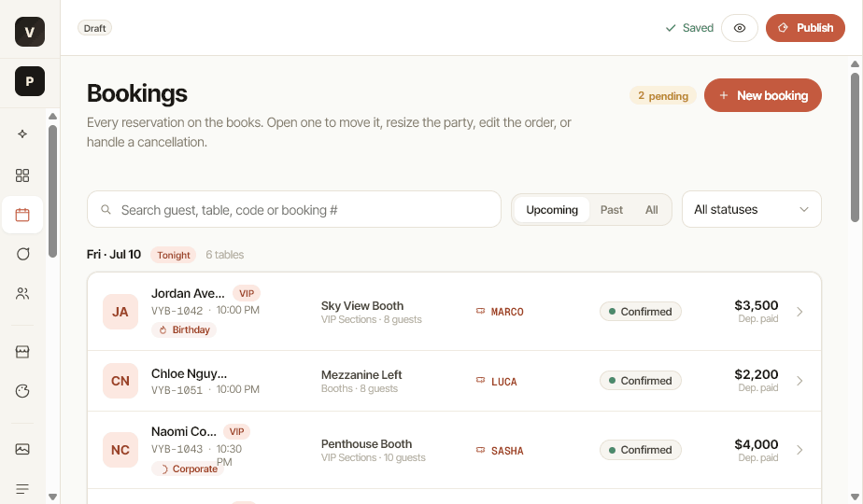This screenshot has width=863, height=504.
Task: Click the ticket icon beside MARCO
Action: [x=480, y=312]
